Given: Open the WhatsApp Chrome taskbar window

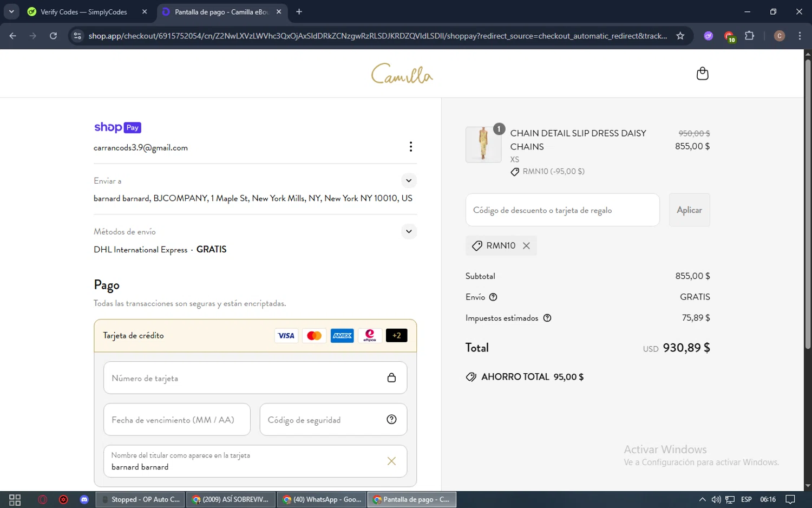Looking at the screenshot, I should pyautogui.click(x=322, y=499).
